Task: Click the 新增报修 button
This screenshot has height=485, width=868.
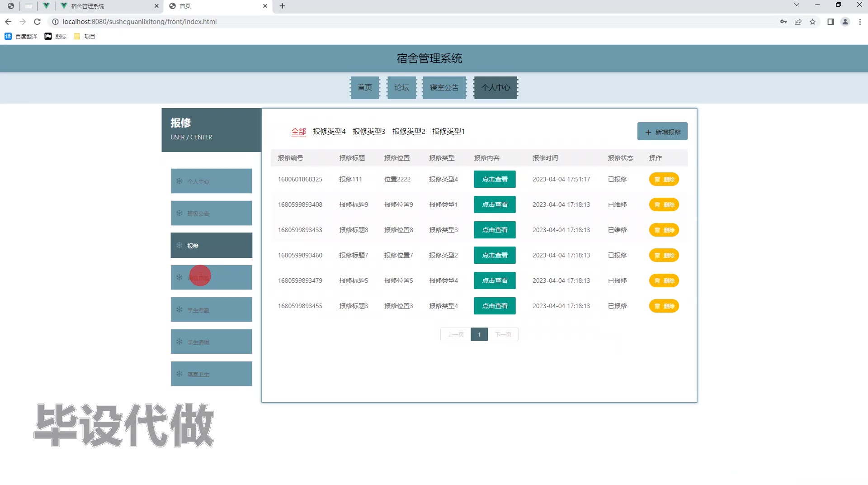Action: click(662, 132)
